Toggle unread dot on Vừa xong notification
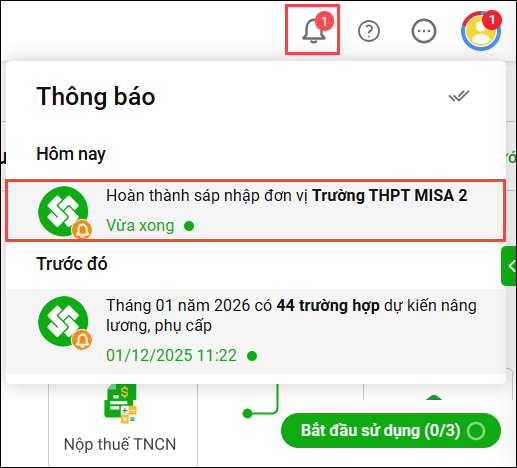Screen dimensions: 517x468 pos(189,226)
